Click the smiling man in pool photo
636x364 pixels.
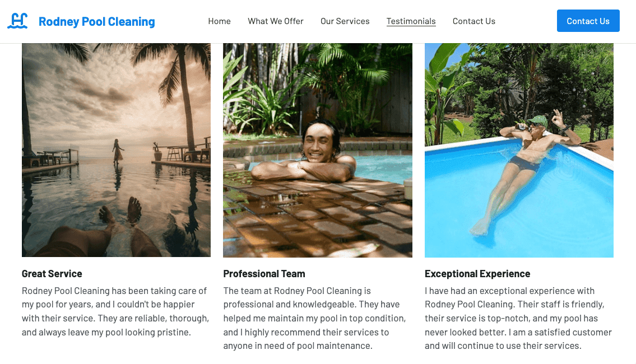(317, 148)
